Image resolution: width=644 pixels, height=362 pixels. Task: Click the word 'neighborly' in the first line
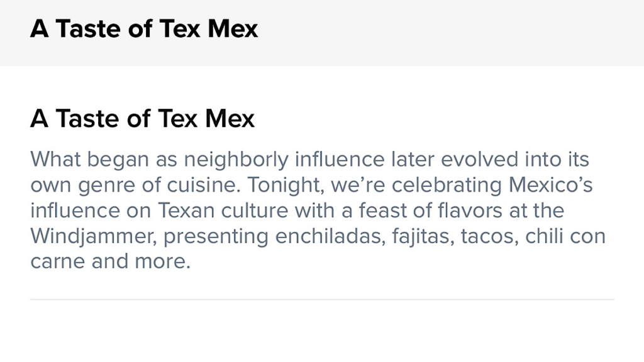click(x=236, y=160)
